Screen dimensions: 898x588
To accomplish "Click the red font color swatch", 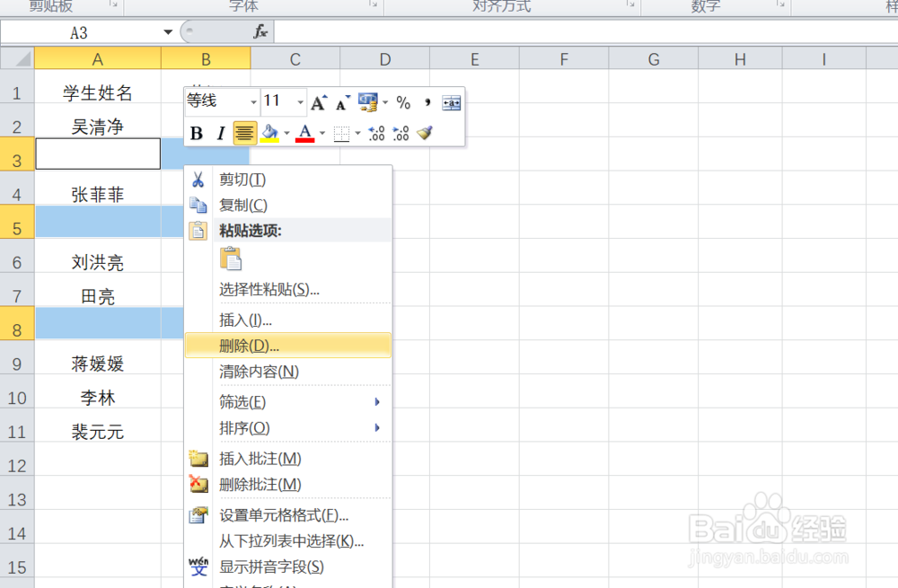I will (x=304, y=138).
